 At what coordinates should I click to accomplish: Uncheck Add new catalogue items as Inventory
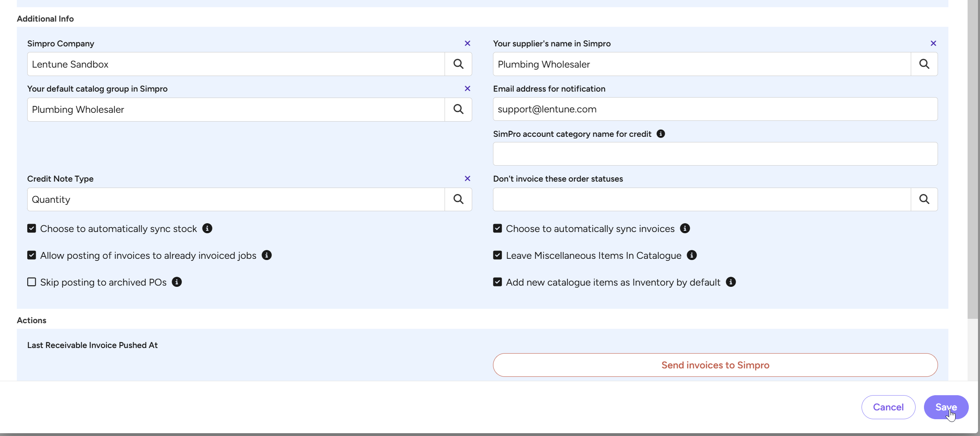point(497,282)
